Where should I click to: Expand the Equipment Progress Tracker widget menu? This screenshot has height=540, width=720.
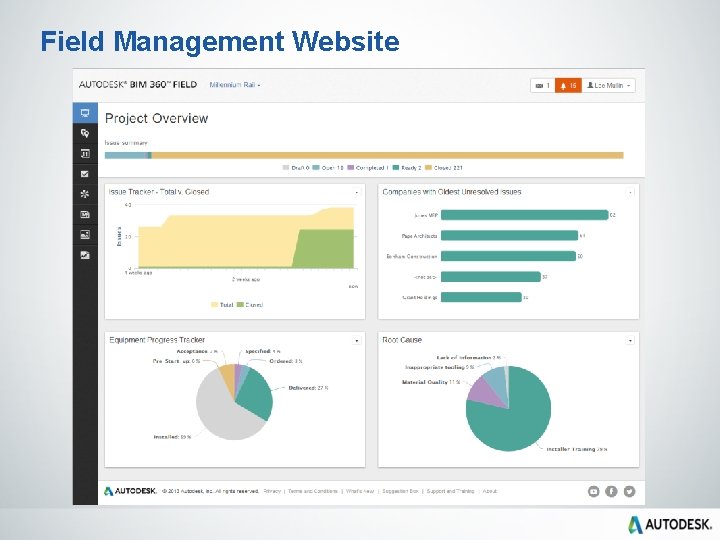click(x=357, y=341)
